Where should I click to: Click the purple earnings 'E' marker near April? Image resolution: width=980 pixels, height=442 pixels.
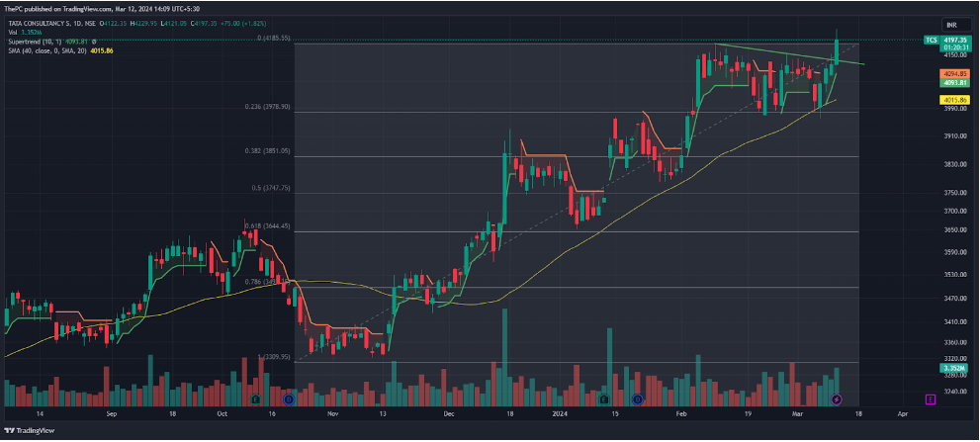930,398
